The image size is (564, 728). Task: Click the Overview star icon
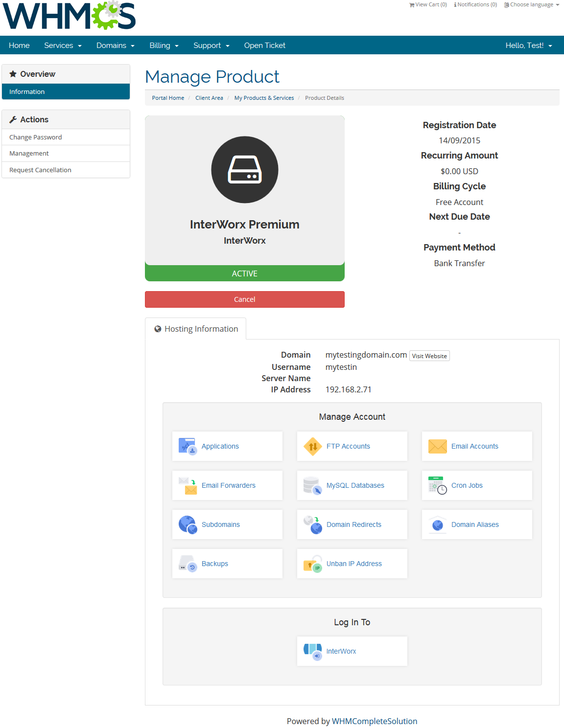13,74
